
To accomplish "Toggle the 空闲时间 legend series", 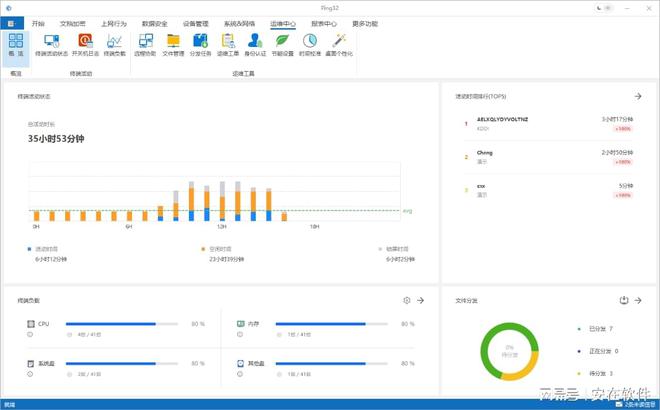I will click(222, 248).
